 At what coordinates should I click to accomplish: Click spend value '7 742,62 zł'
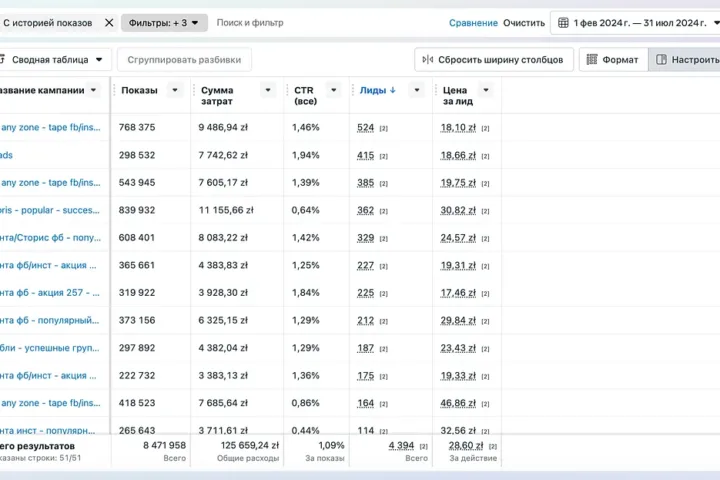pyautogui.click(x=223, y=155)
